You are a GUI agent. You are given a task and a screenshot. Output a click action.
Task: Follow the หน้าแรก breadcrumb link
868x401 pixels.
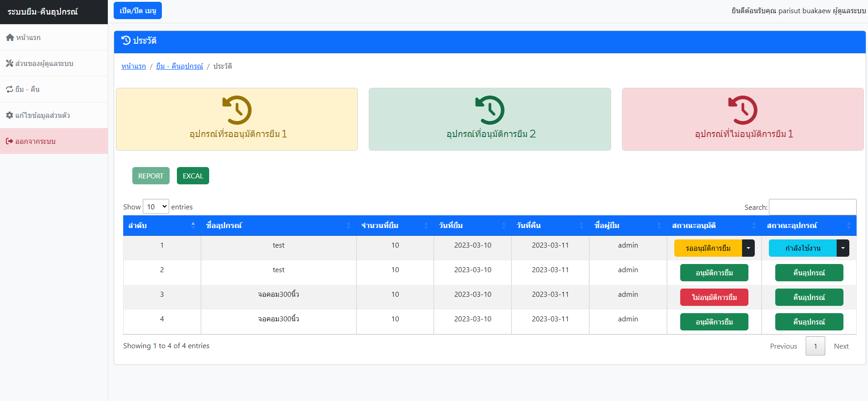[134, 66]
